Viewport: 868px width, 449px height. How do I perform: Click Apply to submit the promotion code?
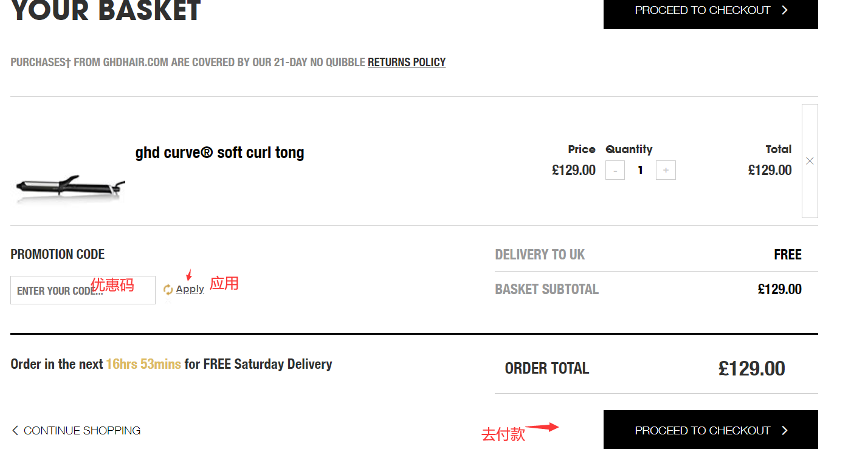pyautogui.click(x=190, y=290)
